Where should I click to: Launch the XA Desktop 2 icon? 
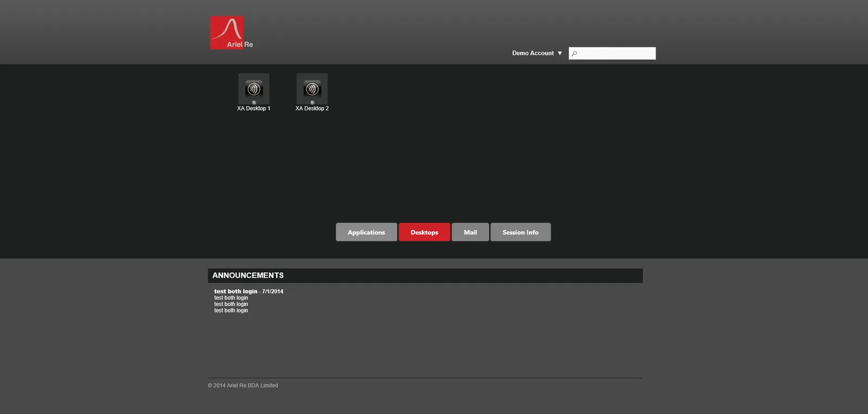point(312,88)
